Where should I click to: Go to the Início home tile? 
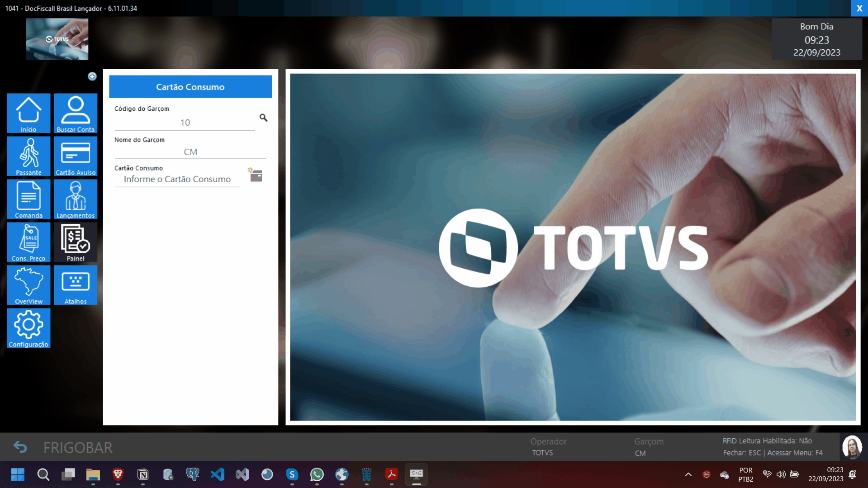coord(28,113)
